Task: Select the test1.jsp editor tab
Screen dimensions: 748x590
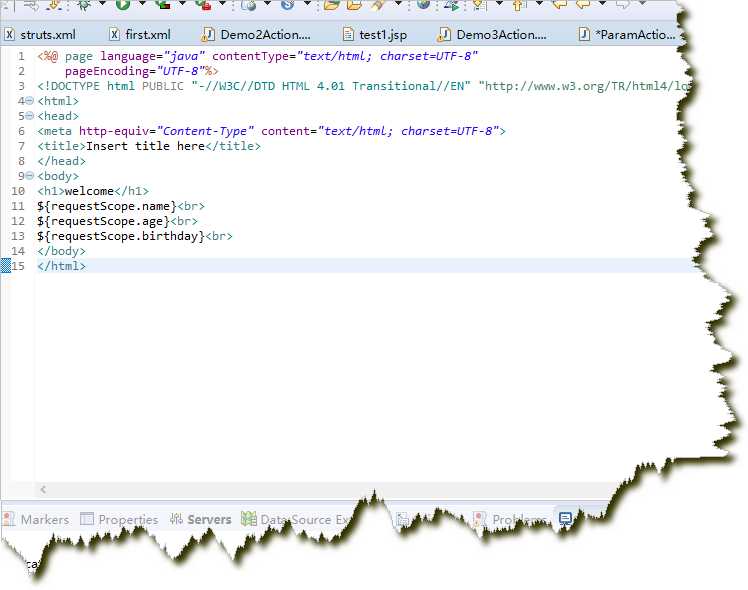Action: tap(375, 34)
